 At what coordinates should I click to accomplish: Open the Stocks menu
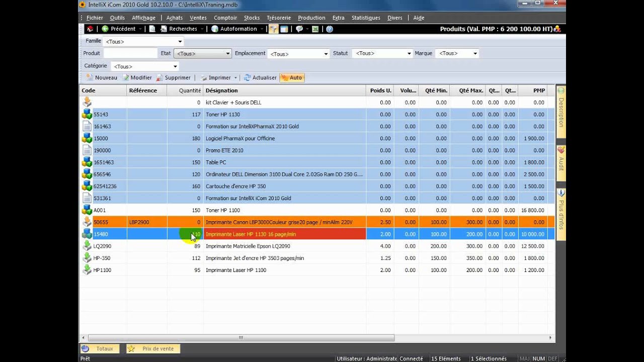click(x=252, y=18)
